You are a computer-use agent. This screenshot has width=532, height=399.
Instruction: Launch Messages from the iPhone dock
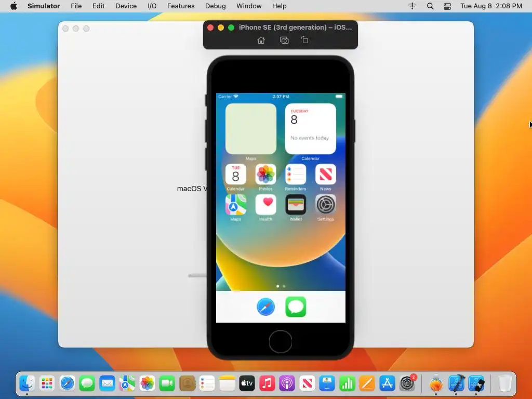(x=296, y=307)
